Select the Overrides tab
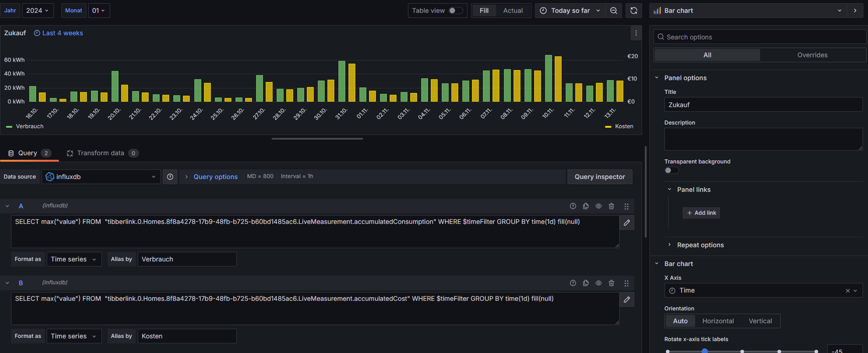 812,55
